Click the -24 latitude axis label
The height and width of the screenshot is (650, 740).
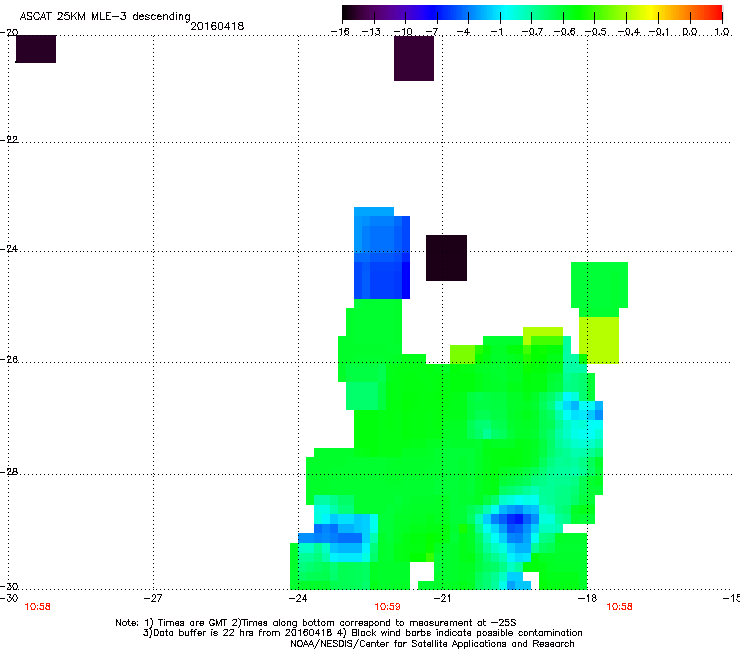tap(9, 248)
